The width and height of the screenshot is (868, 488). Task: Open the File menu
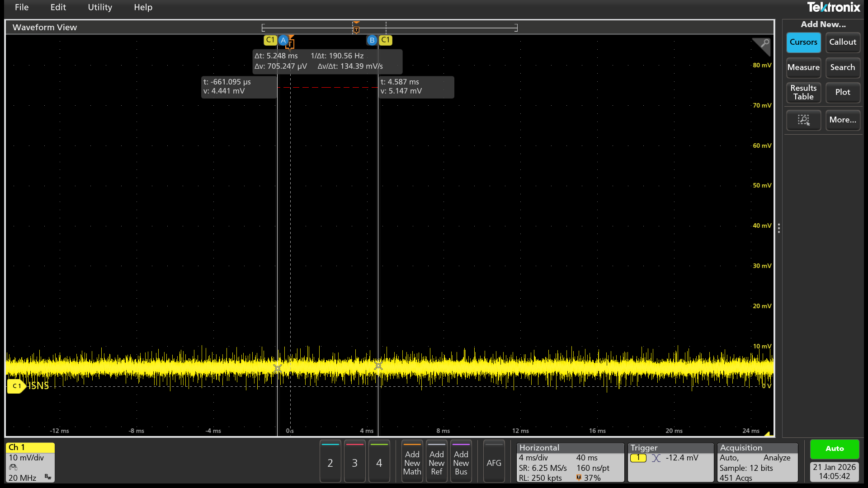21,7
